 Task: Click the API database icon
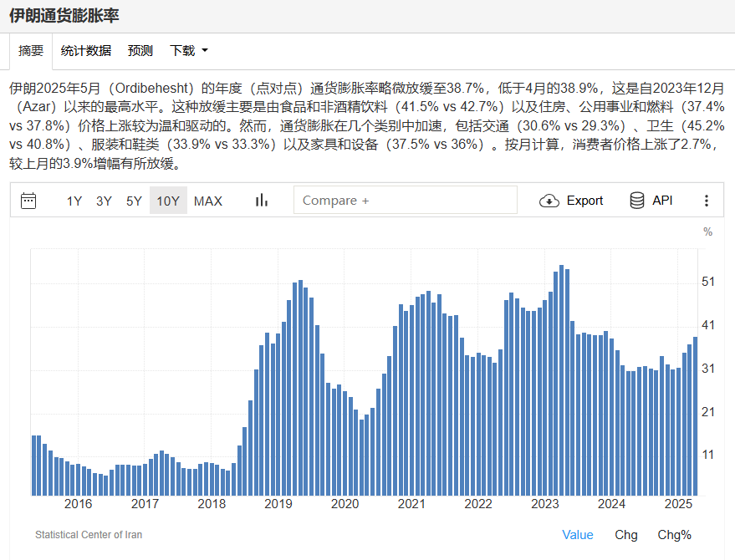[x=637, y=201]
